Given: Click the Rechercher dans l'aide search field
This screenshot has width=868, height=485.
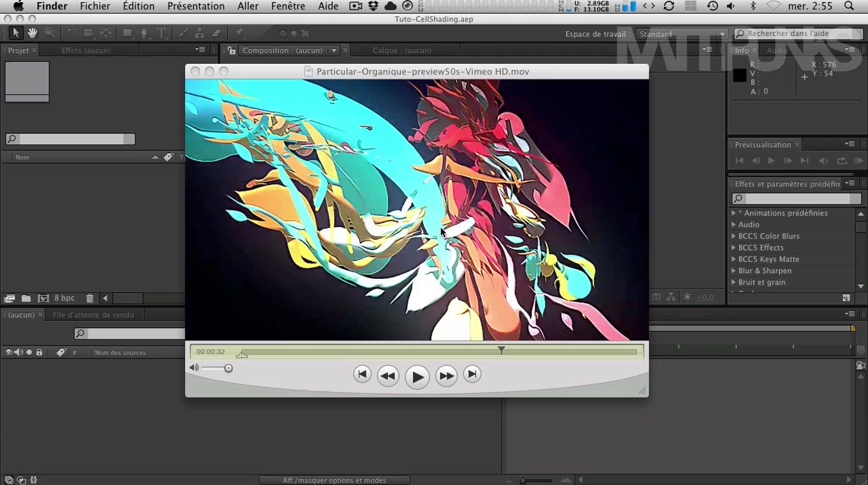Looking at the screenshot, I should click(x=798, y=34).
